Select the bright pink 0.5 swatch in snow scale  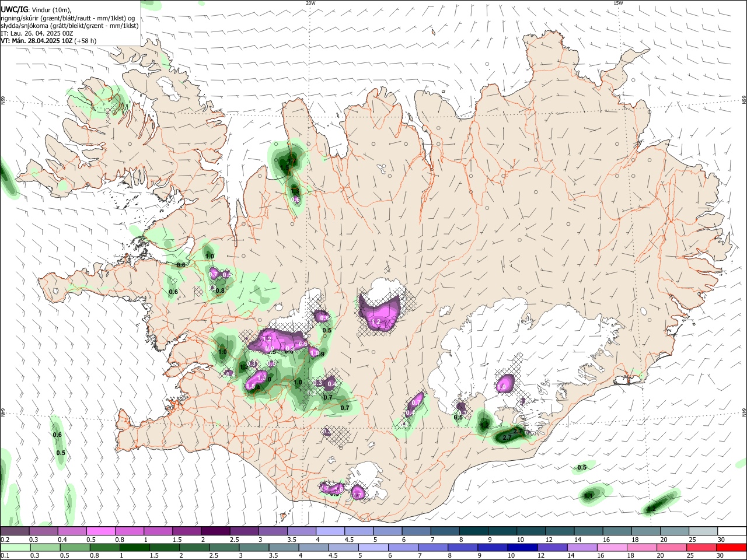(101, 531)
